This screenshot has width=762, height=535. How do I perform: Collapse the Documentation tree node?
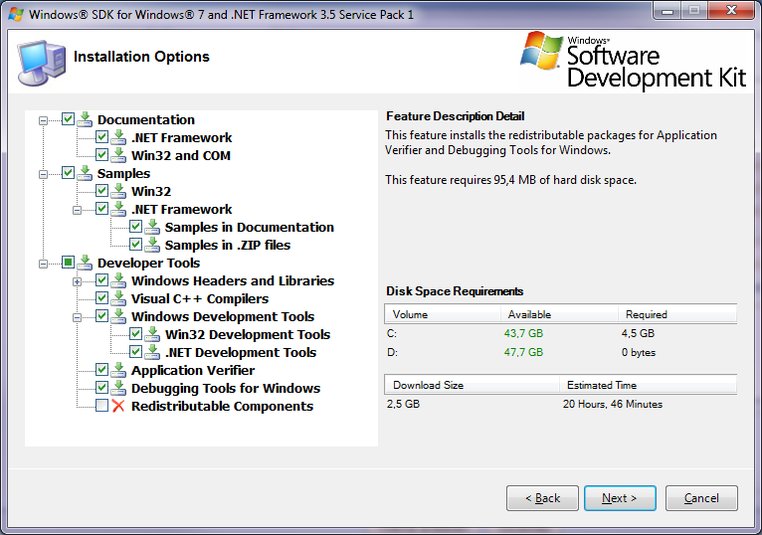[x=43, y=120]
